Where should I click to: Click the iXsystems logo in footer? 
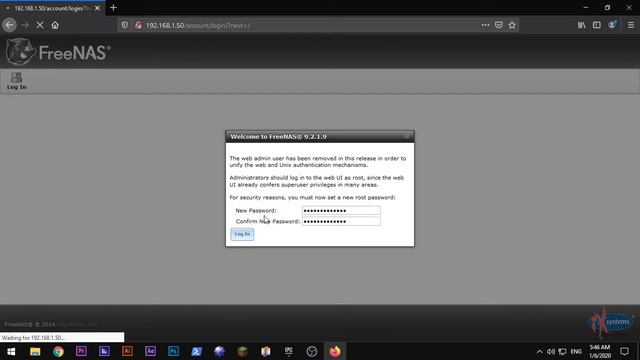point(611,322)
